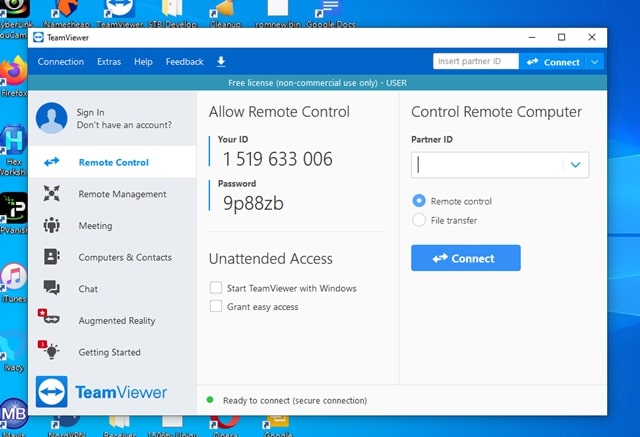This screenshot has height=437, width=640.
Task: Open the Connection menu
Action: pos(61,62)
